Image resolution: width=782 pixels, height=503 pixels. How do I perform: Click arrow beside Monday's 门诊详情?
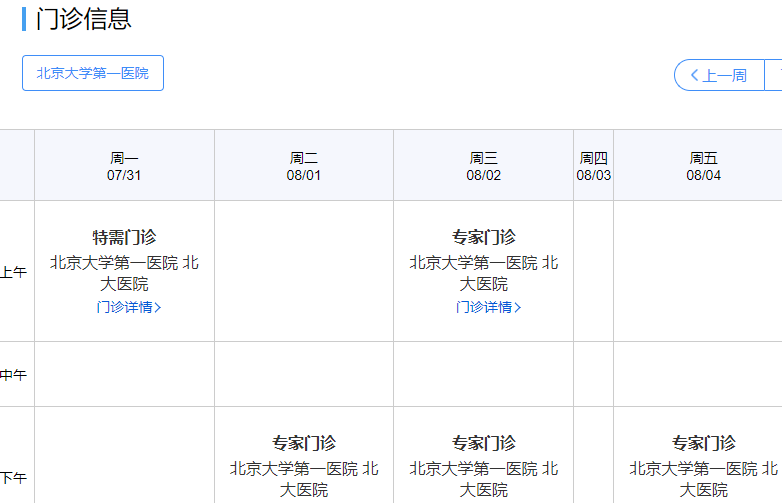coord(158,308)
